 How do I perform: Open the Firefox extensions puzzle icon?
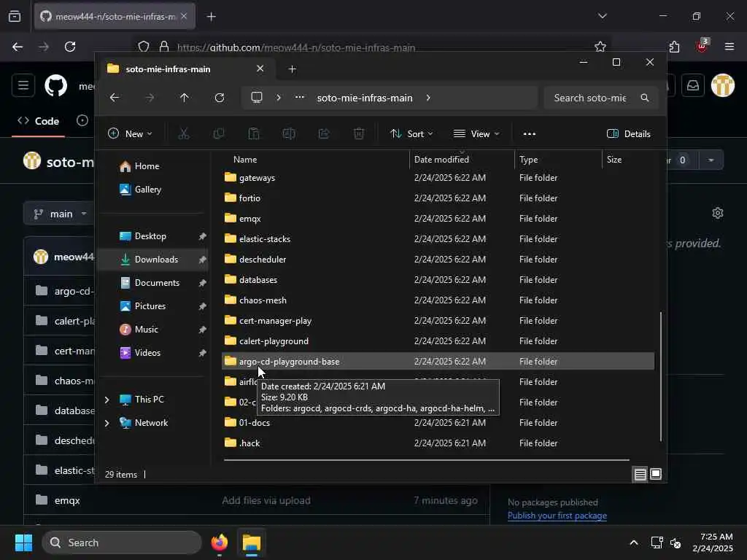click(674, 47)
